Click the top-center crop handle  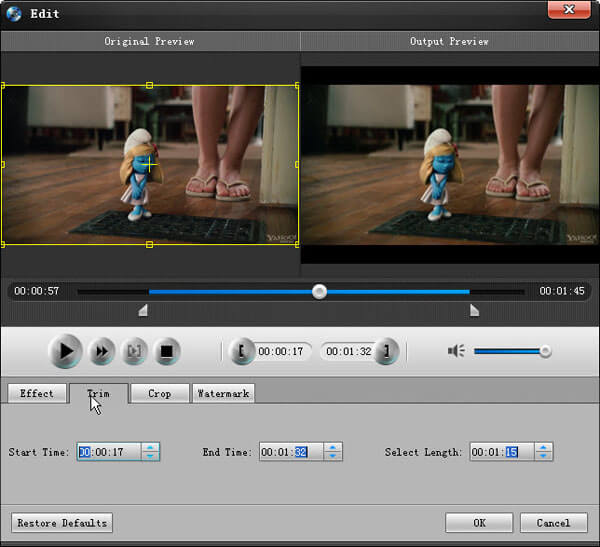coord(150,85)
